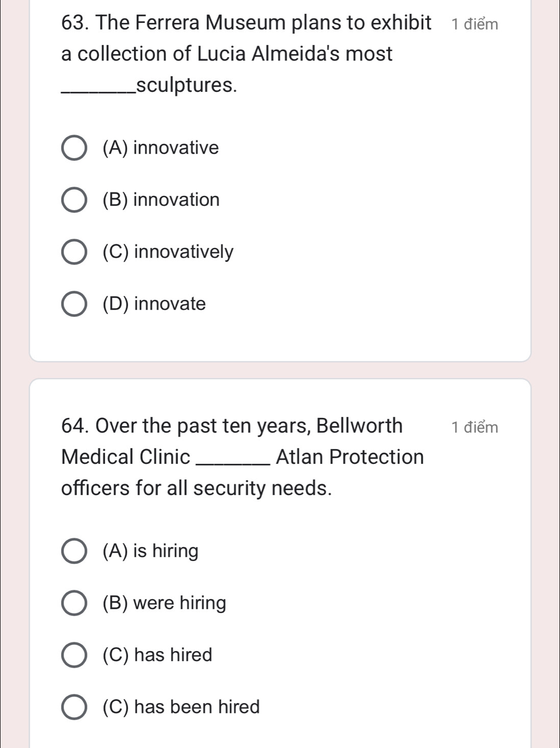Choose the "(B) were hiring" radio circle
This screenshot has height=748, width=560.
coord(74,604)
